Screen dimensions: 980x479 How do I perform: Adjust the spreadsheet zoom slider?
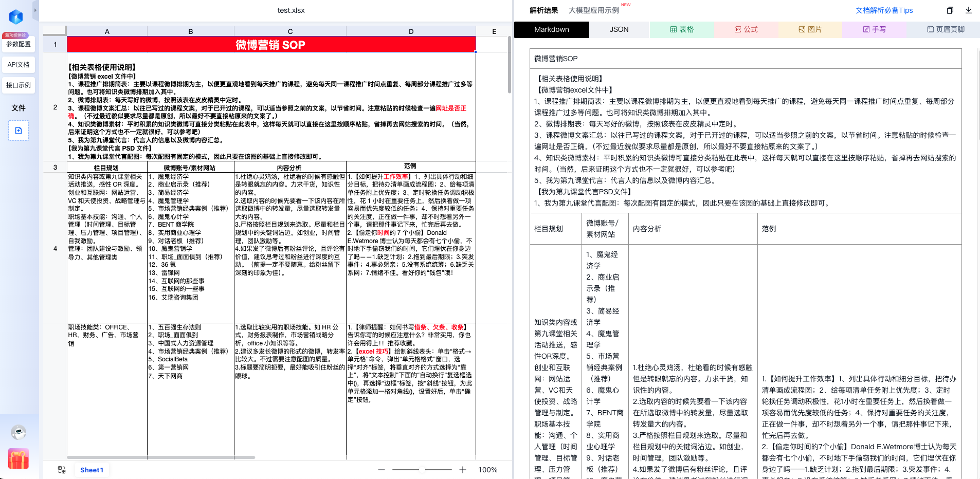point(422,470)
